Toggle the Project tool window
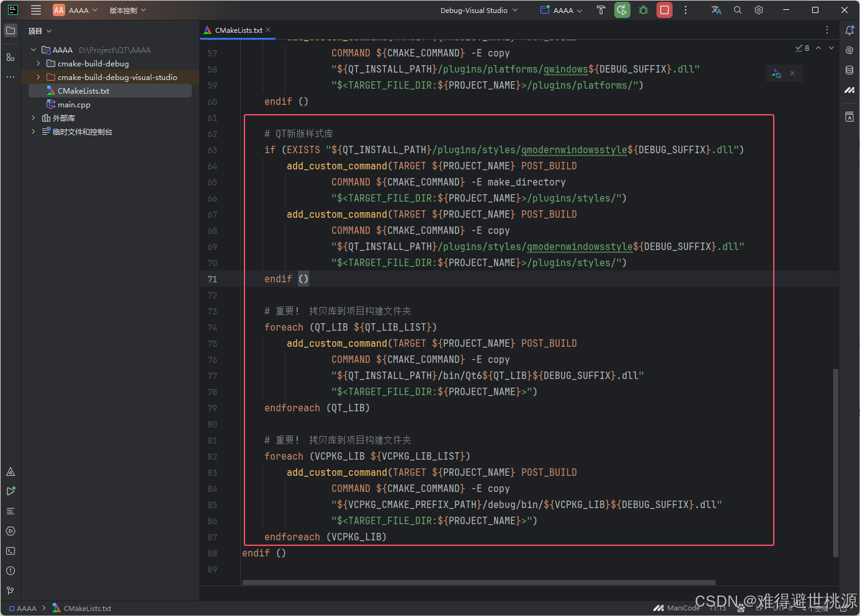The height and width of the screenshot is (616, 860). click(11, 30)
